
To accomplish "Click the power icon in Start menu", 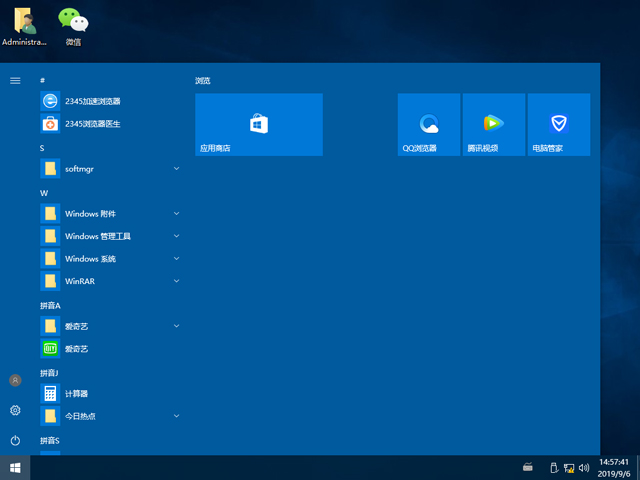I will (x=15, y=440).
